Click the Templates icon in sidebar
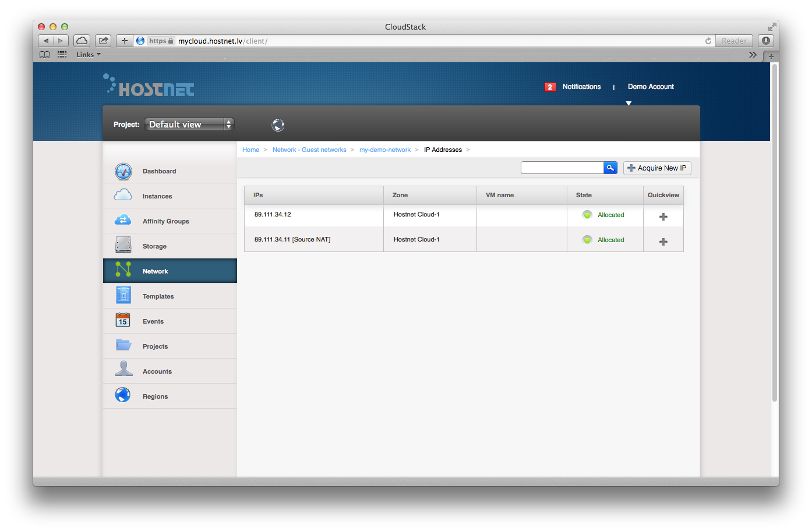Image resolution: width=812 pixels, height=532 pixels. pyautogui.click(x=123, y=296)
